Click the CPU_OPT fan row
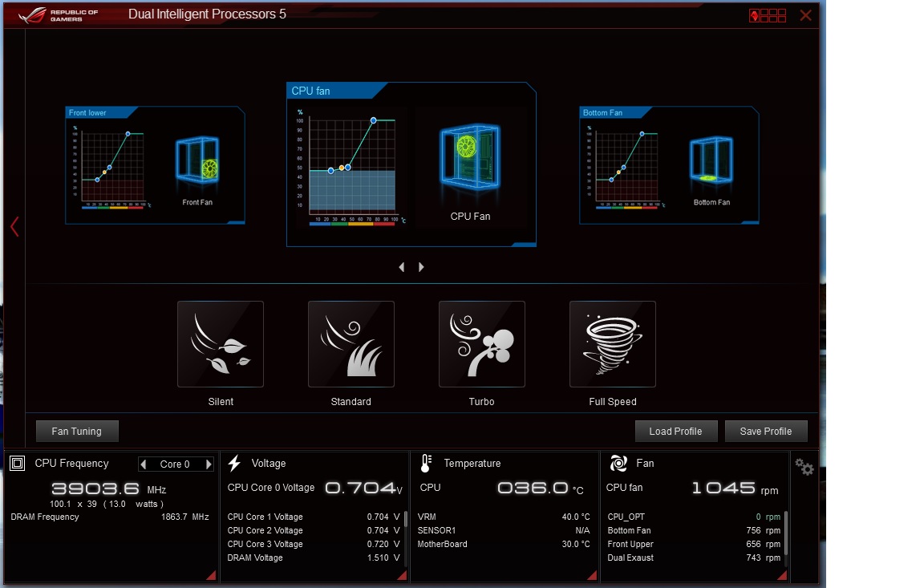The width and height of the screenshot is (924, 588). pos(694,517)
